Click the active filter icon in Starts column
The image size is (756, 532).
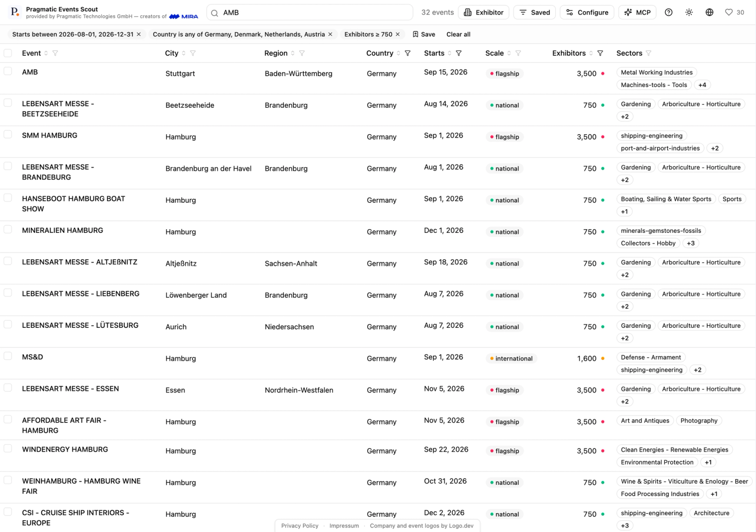[x=459, y=53]
